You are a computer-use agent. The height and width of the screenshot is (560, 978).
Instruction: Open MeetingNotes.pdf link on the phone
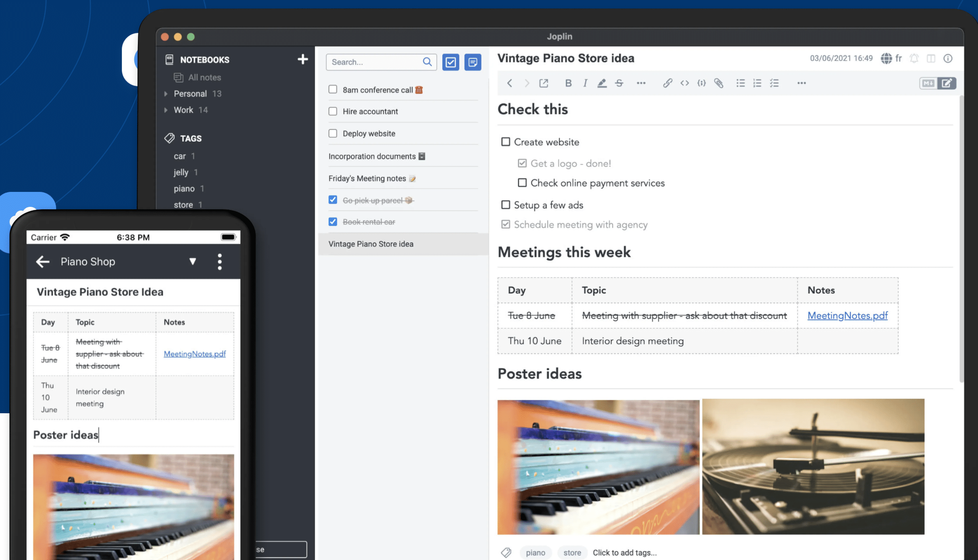tap(194, 354)
